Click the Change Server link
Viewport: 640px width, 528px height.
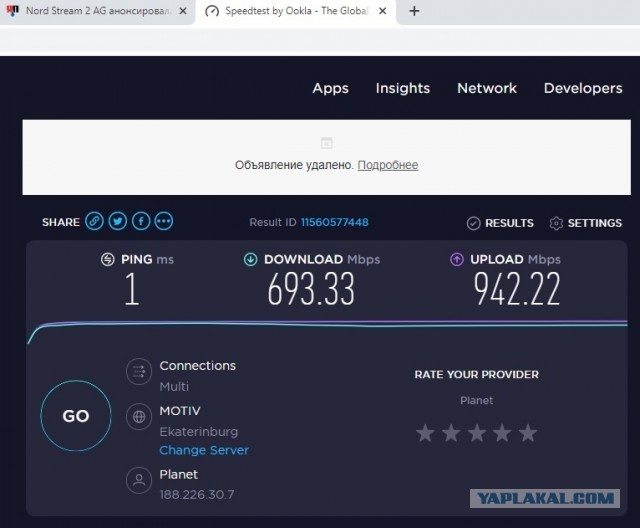(x=204, y=450)
